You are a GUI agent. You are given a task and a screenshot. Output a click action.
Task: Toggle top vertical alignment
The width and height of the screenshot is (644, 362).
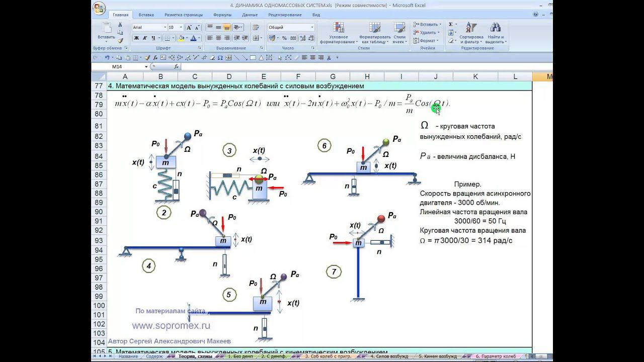[210, 27]
